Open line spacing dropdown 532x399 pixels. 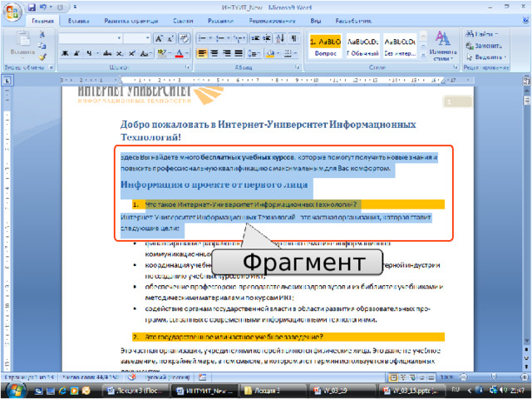(254, 53)
